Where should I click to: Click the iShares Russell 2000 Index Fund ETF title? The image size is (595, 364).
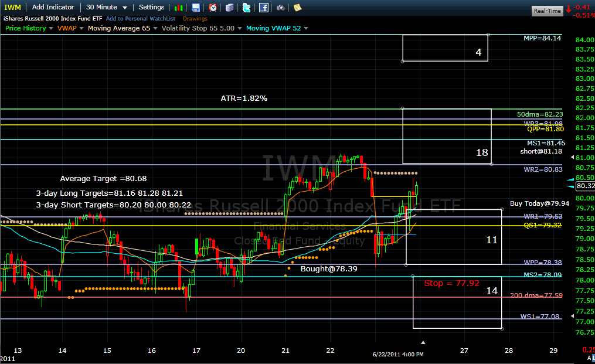[x=53, y=19]
